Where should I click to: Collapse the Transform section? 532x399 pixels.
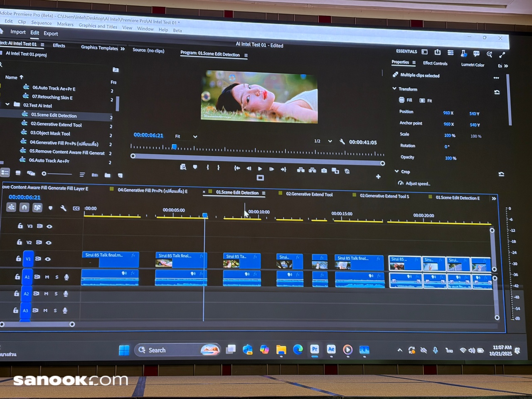click(394, 89)
